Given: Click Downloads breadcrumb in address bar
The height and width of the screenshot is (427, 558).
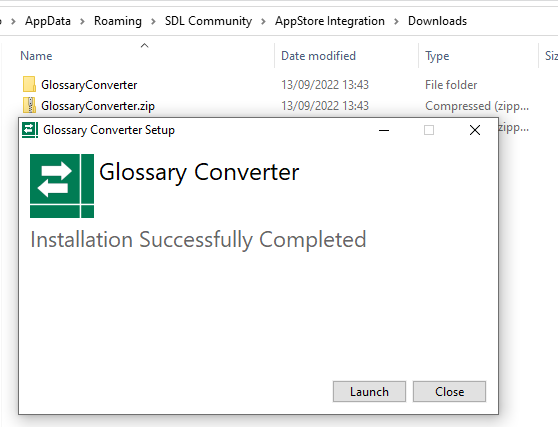Looking at the screenshot, I should 437,21.
